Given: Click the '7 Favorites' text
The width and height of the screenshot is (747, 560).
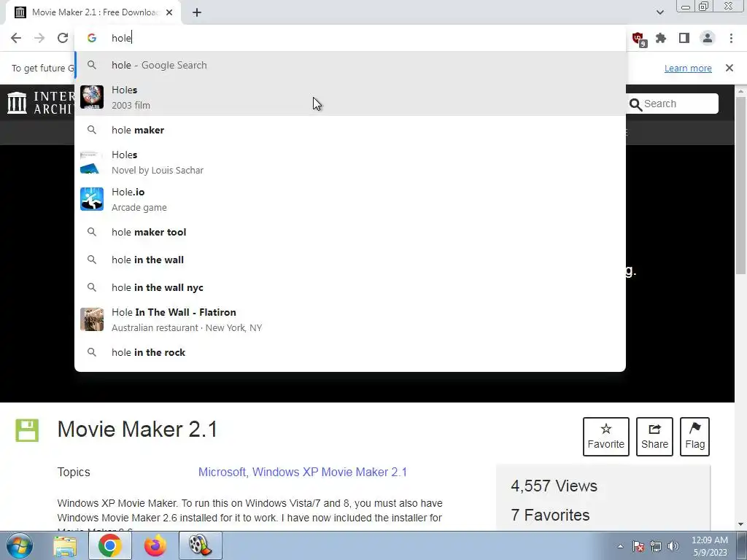Looking at the screenshot, I should [x=550, y=515].
